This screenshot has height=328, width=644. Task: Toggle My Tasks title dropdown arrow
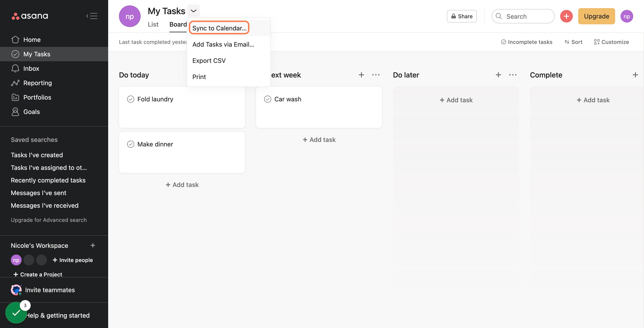[x=193, y=11]
